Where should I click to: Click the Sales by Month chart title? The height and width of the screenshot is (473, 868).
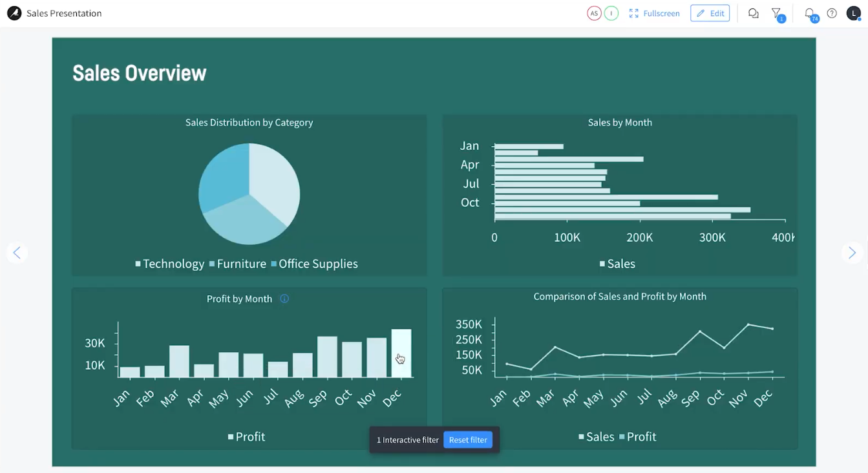click(620, 122)
